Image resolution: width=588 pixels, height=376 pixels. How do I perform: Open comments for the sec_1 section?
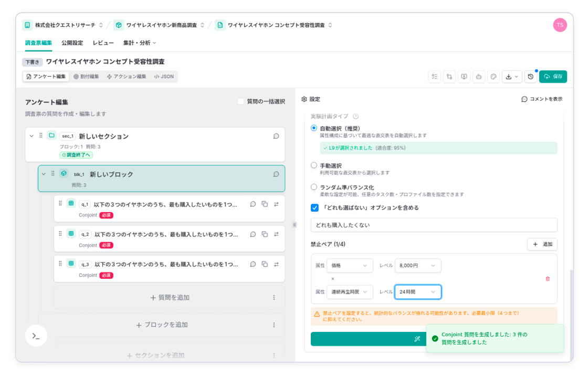coord(276,136)
